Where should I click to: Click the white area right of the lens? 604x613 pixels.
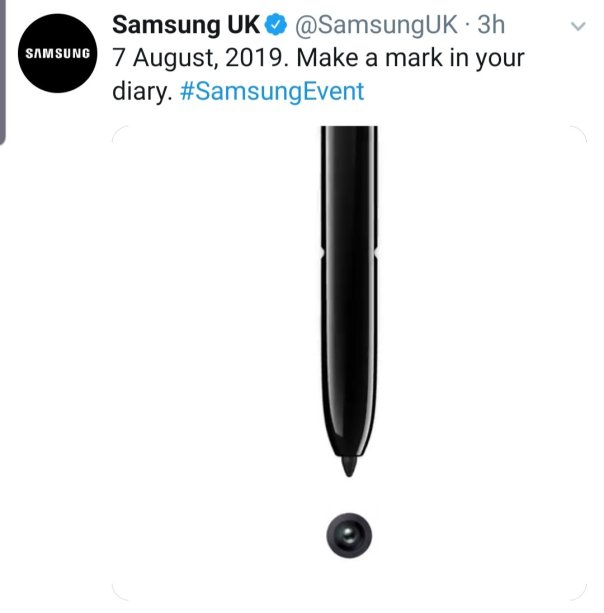point(479,535)
